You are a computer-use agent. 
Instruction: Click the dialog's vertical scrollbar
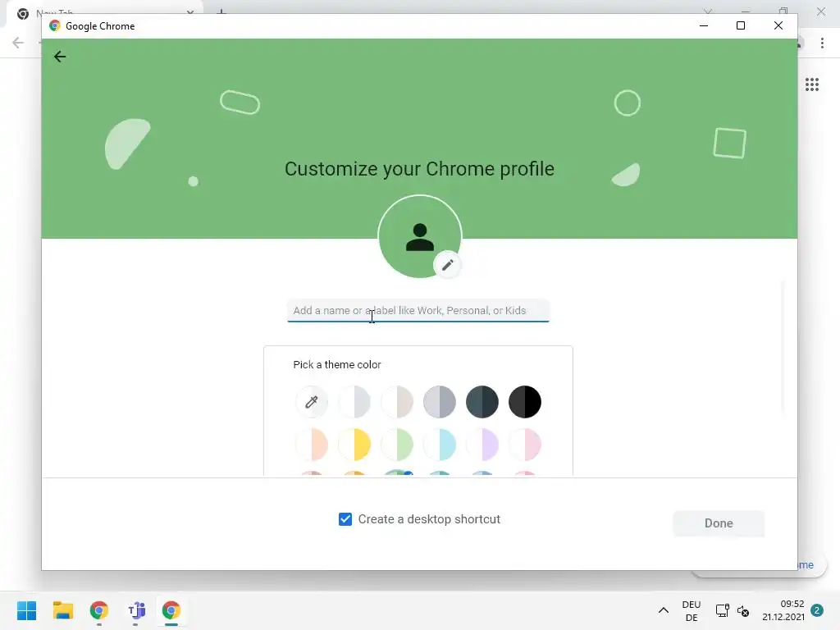click(782, 347)
